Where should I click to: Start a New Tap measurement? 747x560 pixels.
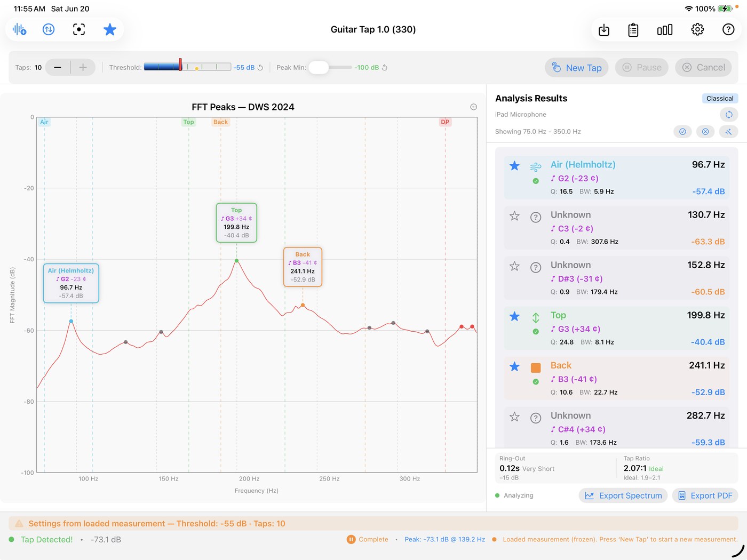click(576, 68)
